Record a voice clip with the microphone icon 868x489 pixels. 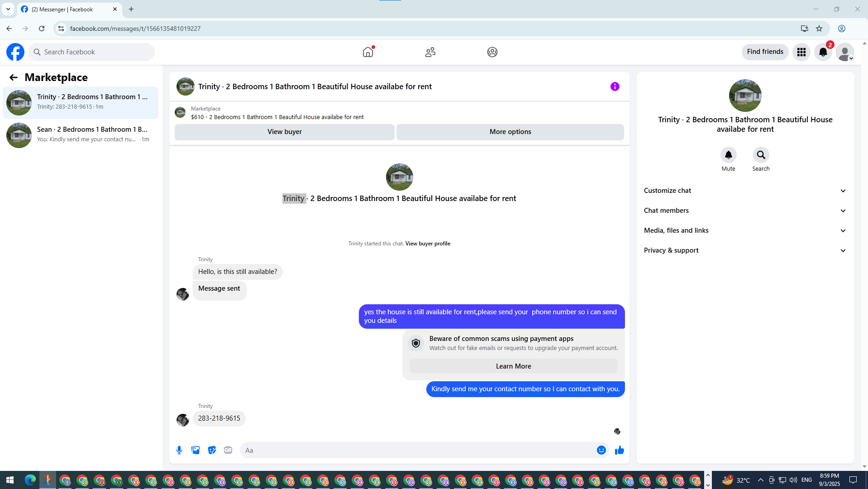point(179,450)
